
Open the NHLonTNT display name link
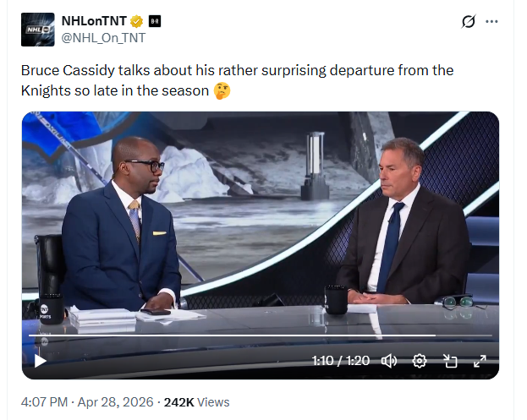point(93,20)
